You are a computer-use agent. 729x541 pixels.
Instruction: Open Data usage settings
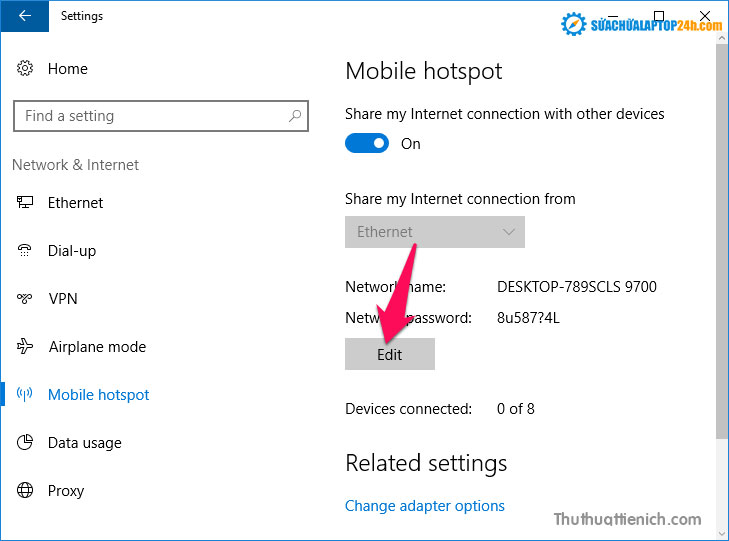pyautogui.click(x=84, y=443)
